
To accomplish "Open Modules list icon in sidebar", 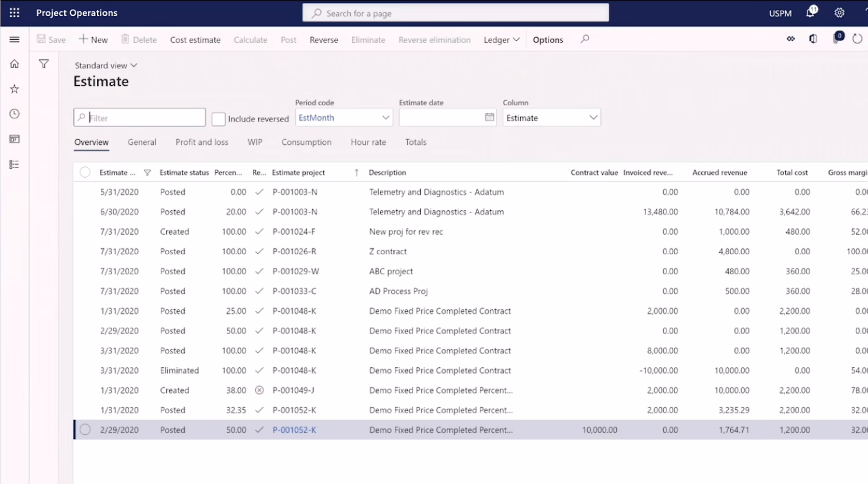I will tap(14, 164).
